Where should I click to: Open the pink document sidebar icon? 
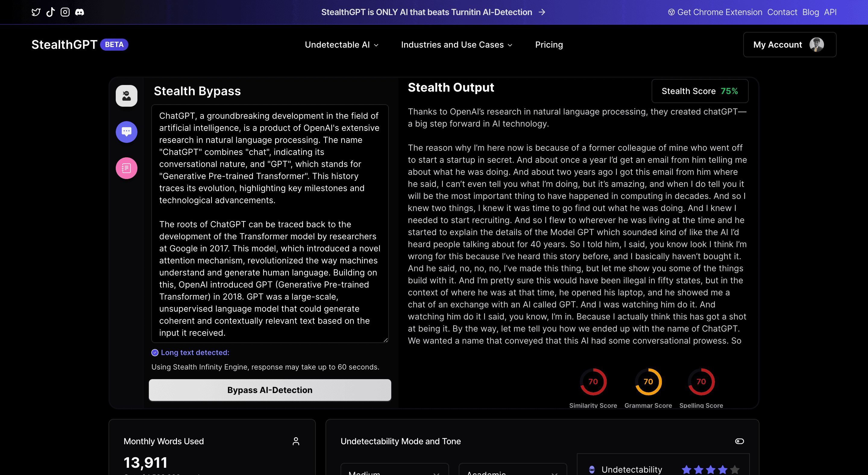126,168
